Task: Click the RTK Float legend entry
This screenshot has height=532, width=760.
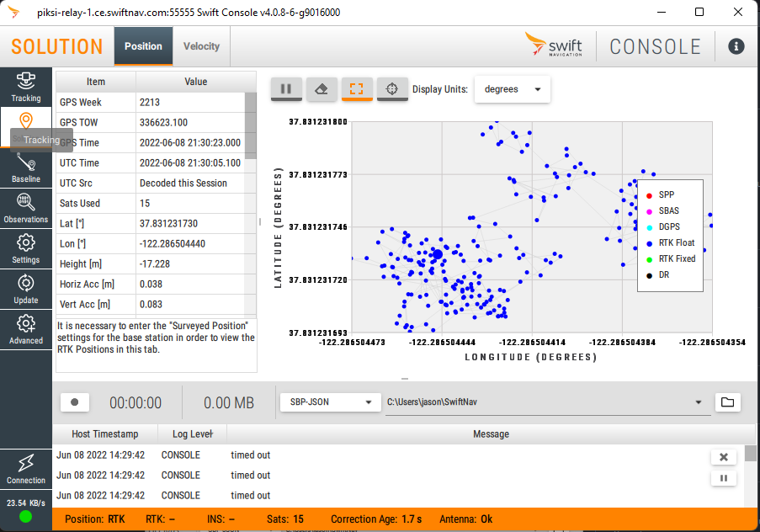Action: click(x=671, y=243)
